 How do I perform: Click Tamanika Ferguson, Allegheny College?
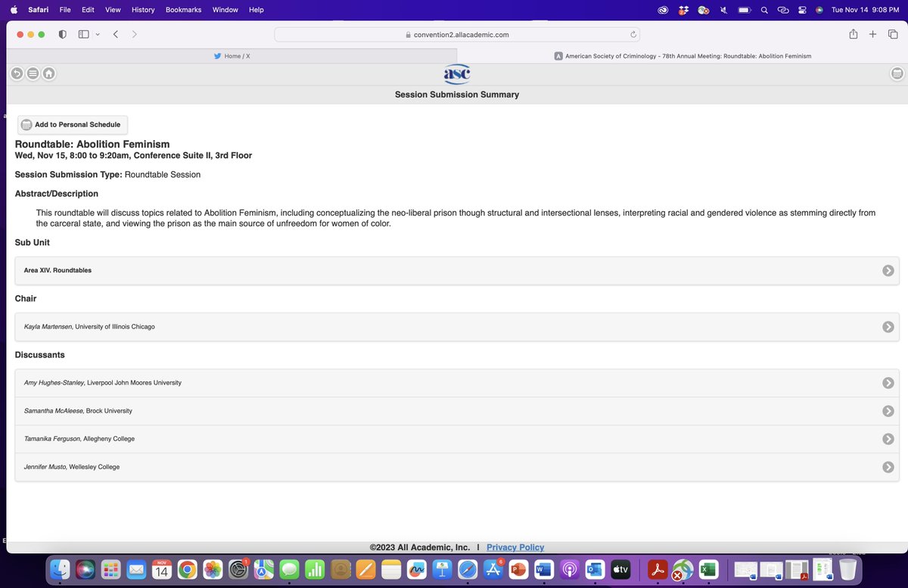(x=79, y=439)
